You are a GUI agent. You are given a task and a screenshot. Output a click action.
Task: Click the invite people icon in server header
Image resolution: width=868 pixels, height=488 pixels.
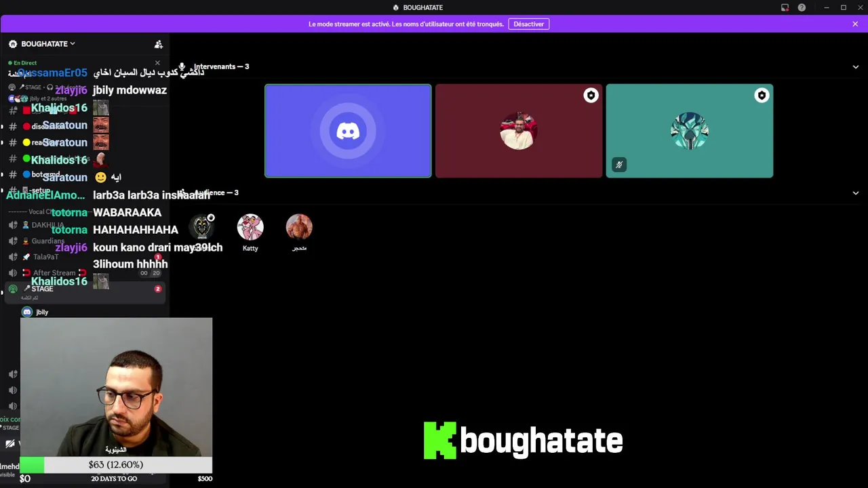pyautogui.click(x=159, y=44)
